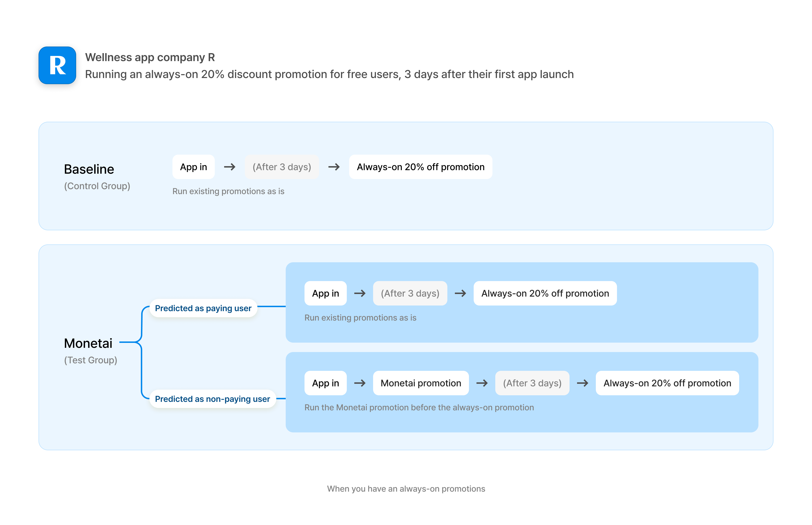The height and width of the screenshot is (525, 812).
Task: Select the 'Monetai promotion' box
Action: pos(421,383)
